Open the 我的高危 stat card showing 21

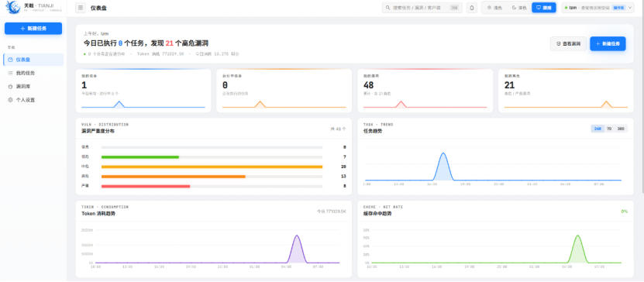point(566,91)
